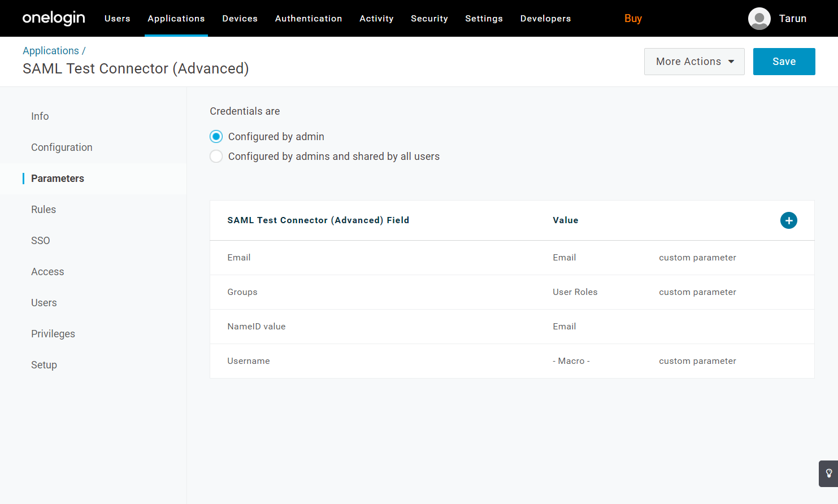This screenshot has width=838, height=504.
Task: Expand the More Actions dropdown
Action: click(x=694, y=62)
